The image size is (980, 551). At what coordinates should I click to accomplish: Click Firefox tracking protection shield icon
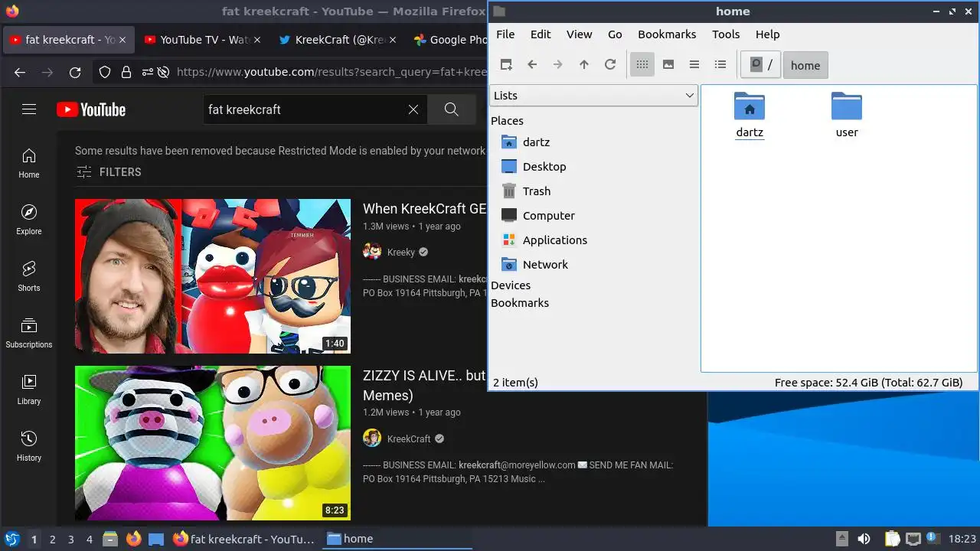coord(106,73)
